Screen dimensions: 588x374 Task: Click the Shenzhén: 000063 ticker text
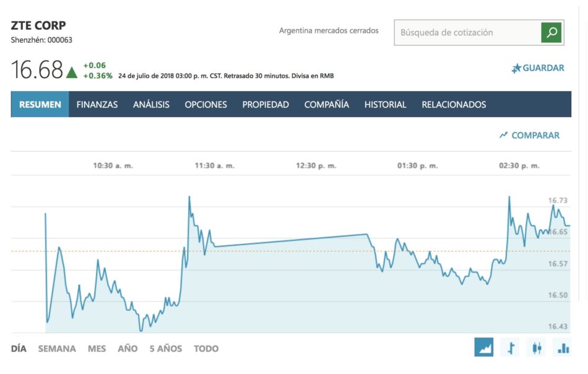point(41,40)
